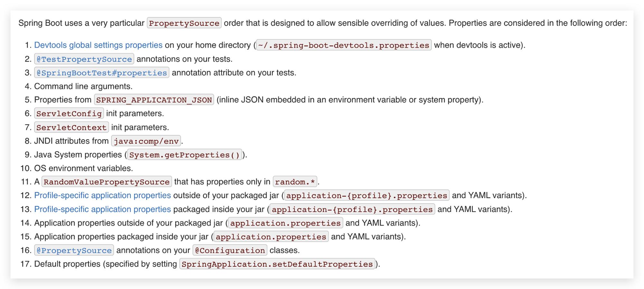Click random.* code text
This screenshot has width=644, height=289.
[x=295, y=182]
